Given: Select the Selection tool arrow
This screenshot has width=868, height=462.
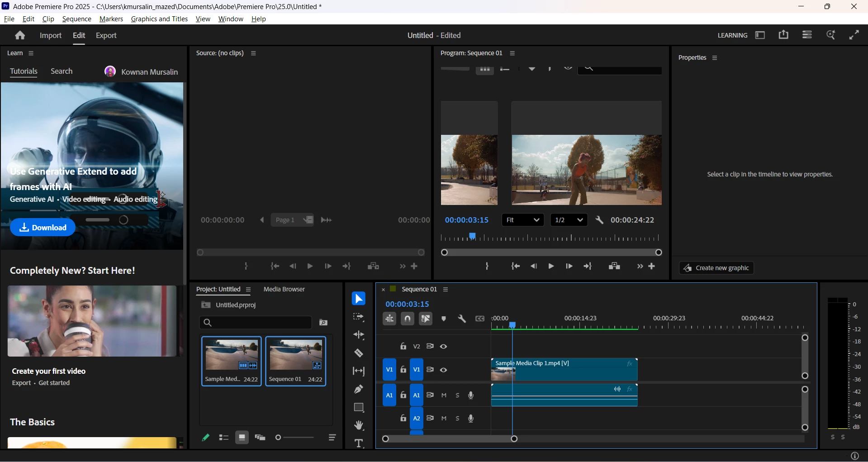Looking at the screenshot, I should (x=359, y=299).
